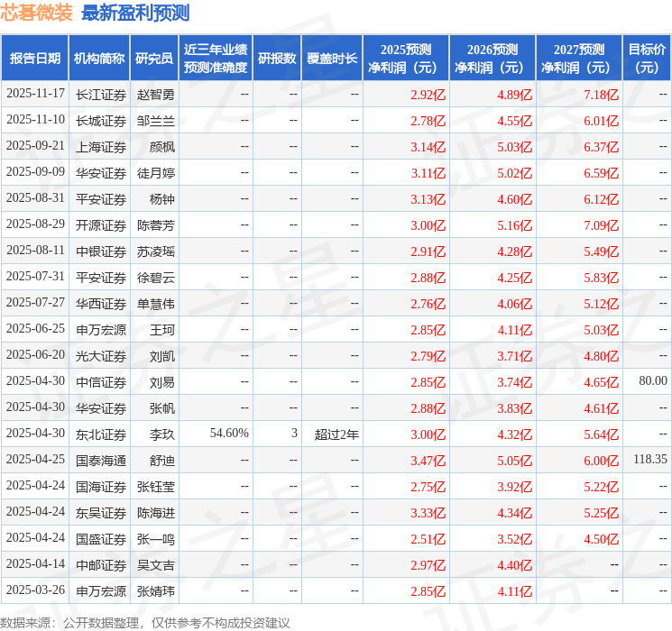
Task: Click 中信证券 institution cell
Action: tap(101, 382)
